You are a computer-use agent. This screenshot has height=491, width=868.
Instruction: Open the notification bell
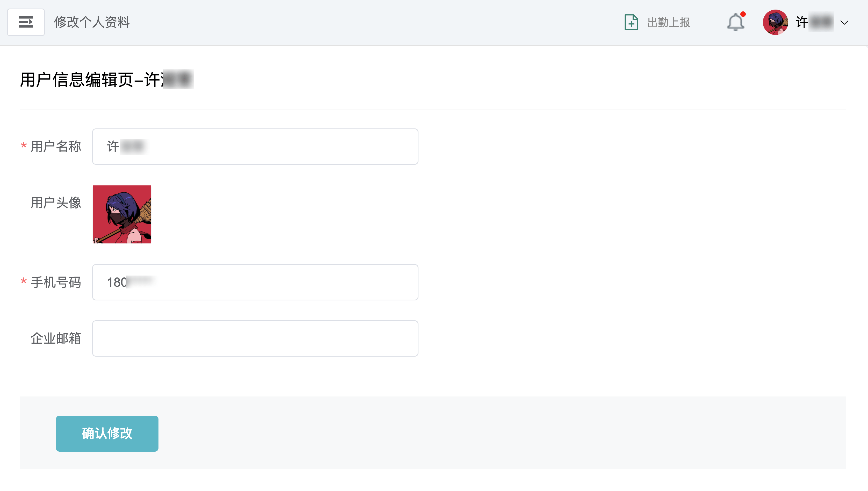[735, 22]
